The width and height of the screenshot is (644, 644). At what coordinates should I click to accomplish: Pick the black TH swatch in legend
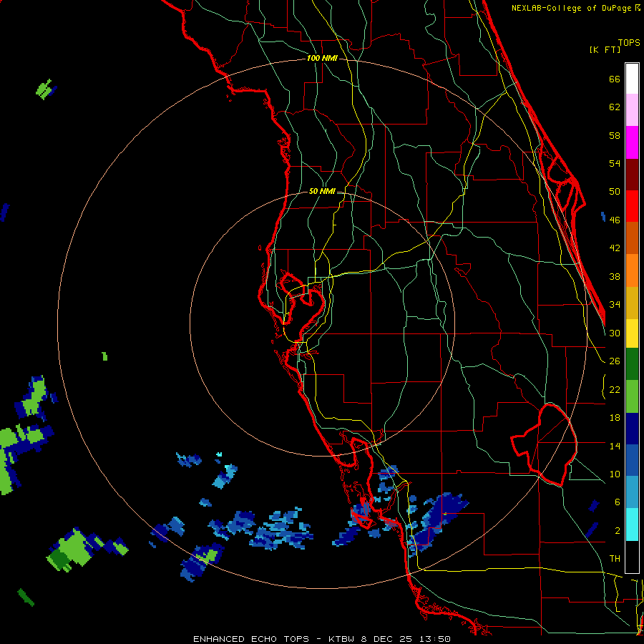632,557
